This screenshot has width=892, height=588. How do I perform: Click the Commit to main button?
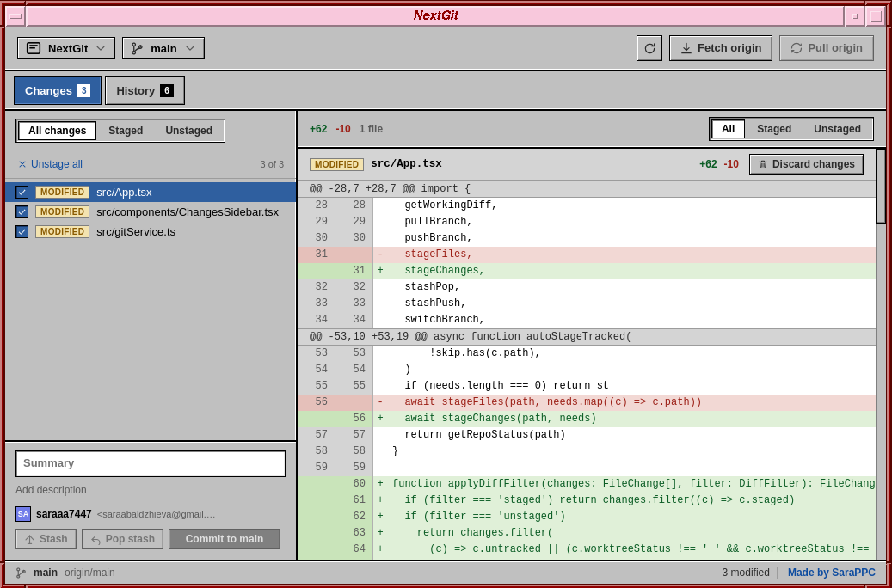[225, 539]
